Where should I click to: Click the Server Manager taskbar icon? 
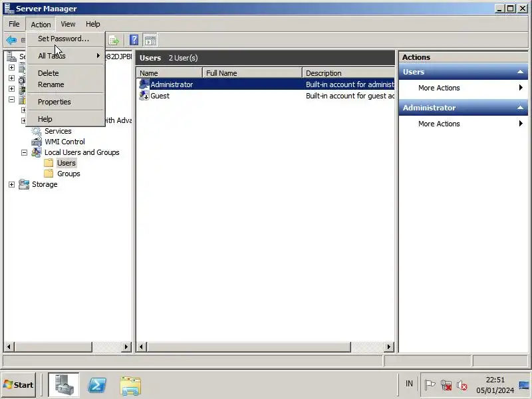click(63, 384)
